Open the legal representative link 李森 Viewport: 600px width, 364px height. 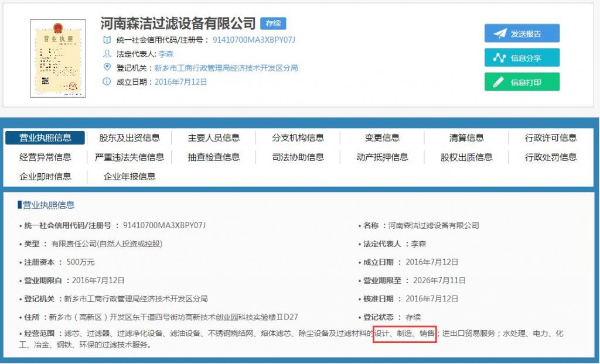click(166, 54)
